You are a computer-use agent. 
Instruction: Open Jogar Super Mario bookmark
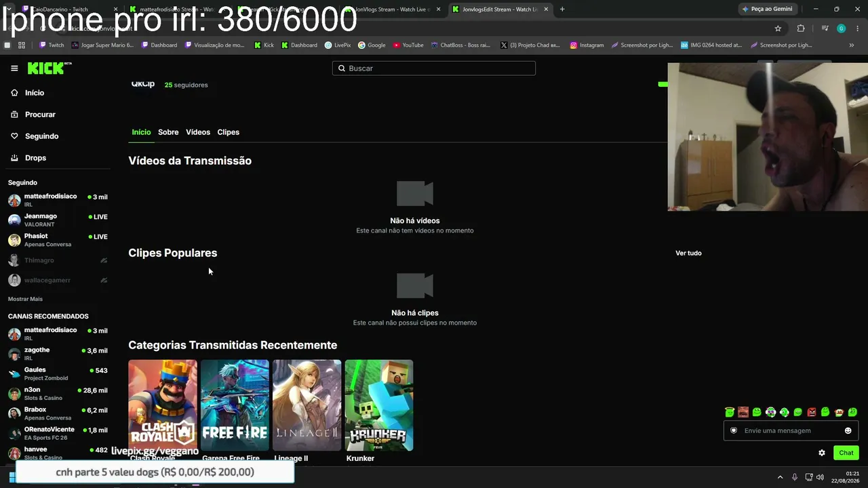click(x=102, y=45)
